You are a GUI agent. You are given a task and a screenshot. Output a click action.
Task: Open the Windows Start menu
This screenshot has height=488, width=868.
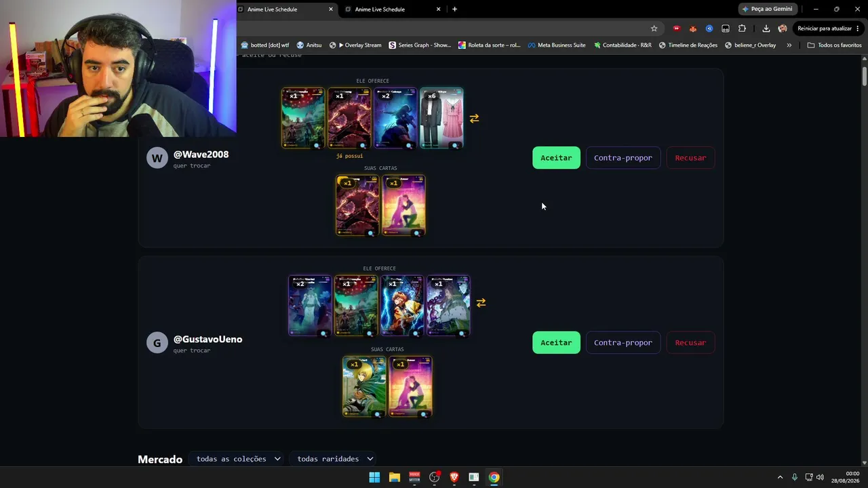point(374,477)
